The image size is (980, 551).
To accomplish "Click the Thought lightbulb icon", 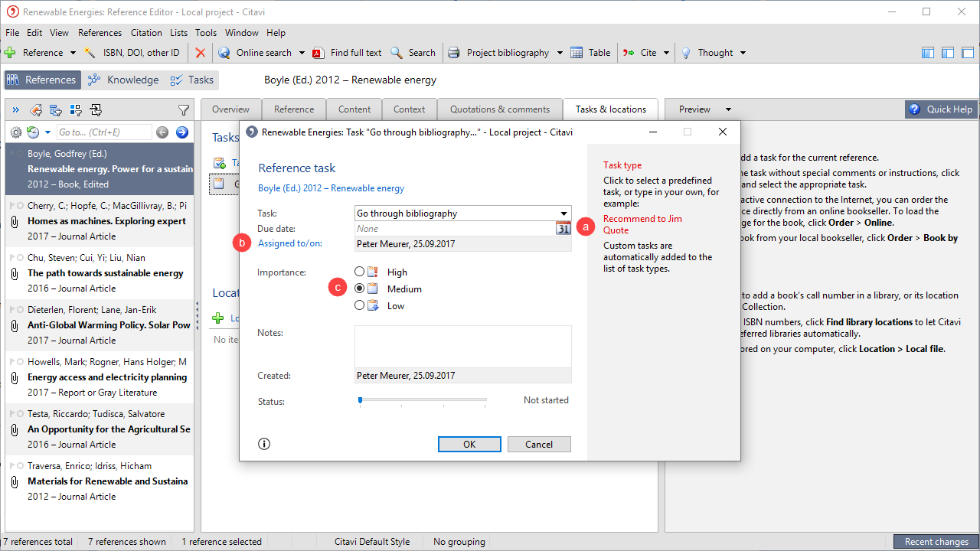I will (686, 53).
